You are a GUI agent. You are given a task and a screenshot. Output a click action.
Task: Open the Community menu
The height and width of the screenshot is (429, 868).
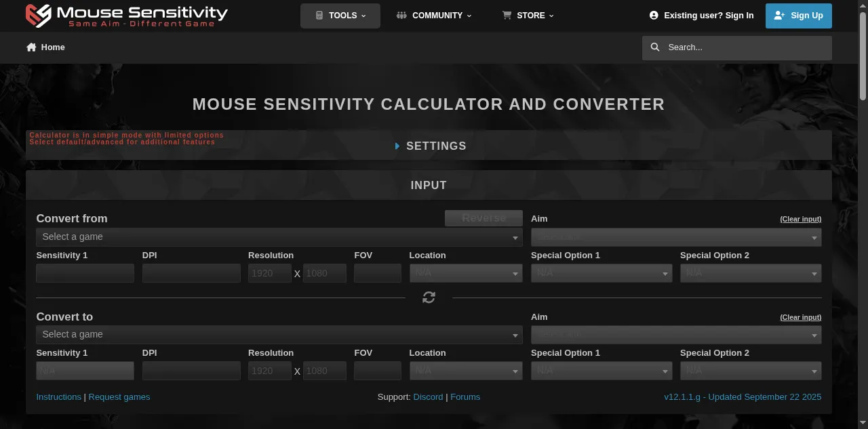pyautogui.click(x=434, y=16)
